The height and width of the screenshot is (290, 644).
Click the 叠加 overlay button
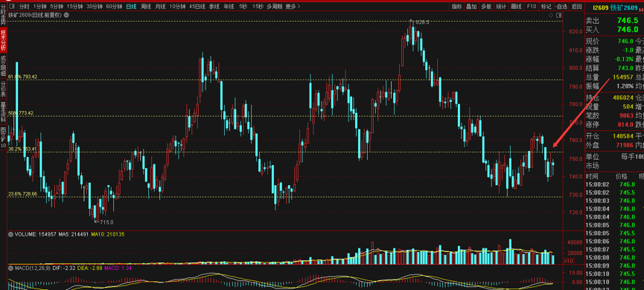[471, 7]
